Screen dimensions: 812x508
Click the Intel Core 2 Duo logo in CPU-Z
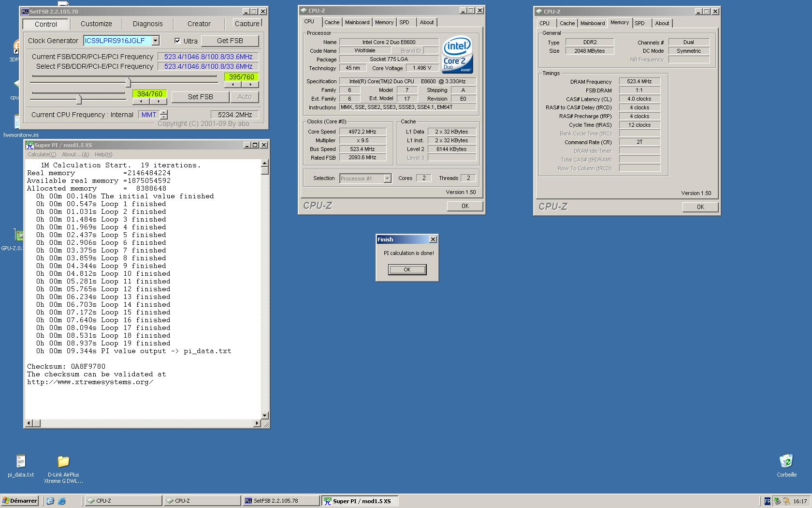[457, 55]
